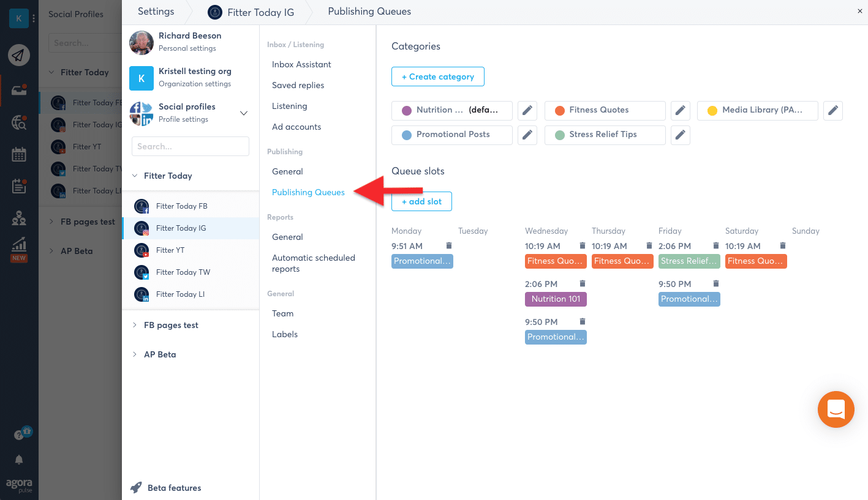
Task: Open the Inbox icon in left sidebar
Action: coord(19,92)
